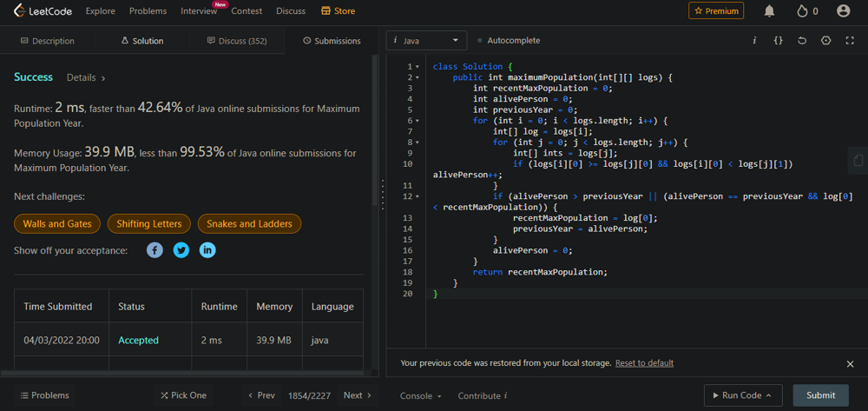This screenshot has height=411, width=868.
Task: Open editor settings gear icon
Action: (826, 41)
